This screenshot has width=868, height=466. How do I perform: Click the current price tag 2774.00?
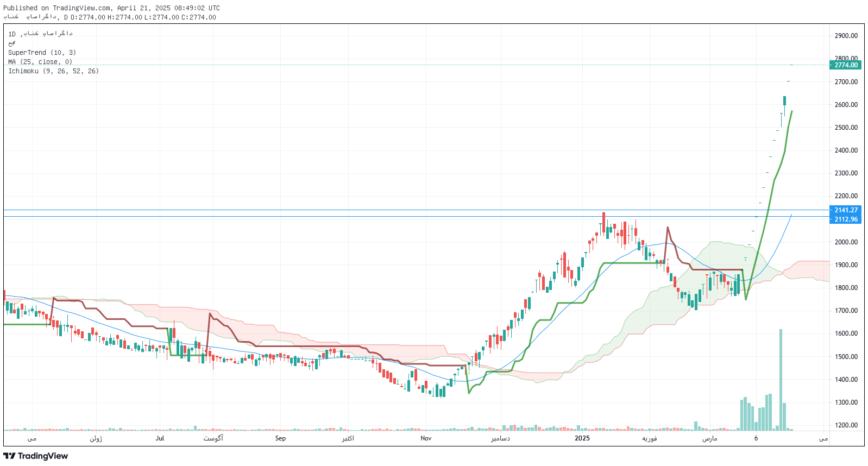(846, 65)
